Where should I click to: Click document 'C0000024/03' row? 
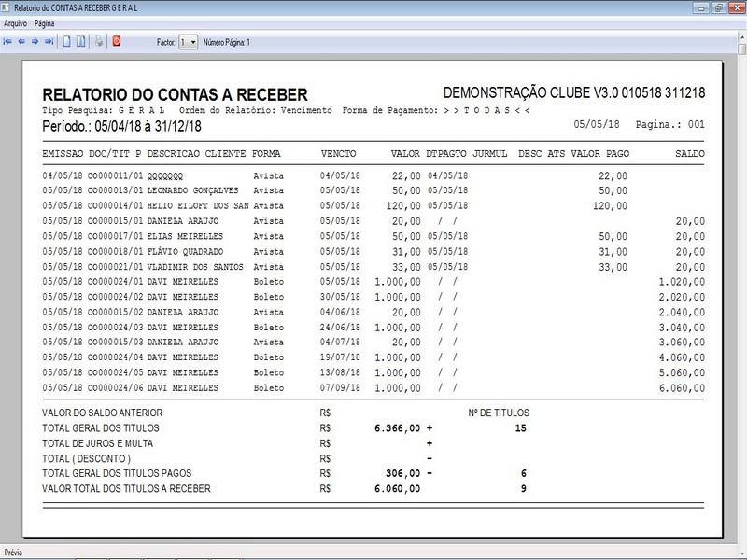(x=115, y=328)
